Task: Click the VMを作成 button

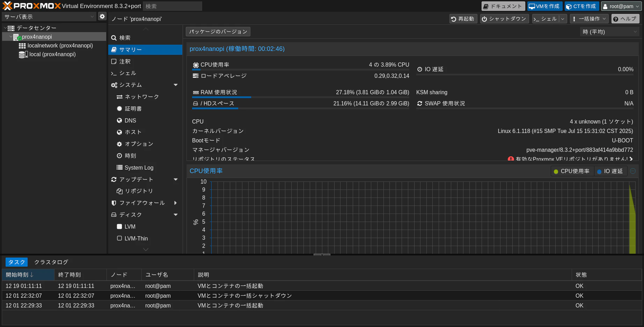Action: (544, 6)
